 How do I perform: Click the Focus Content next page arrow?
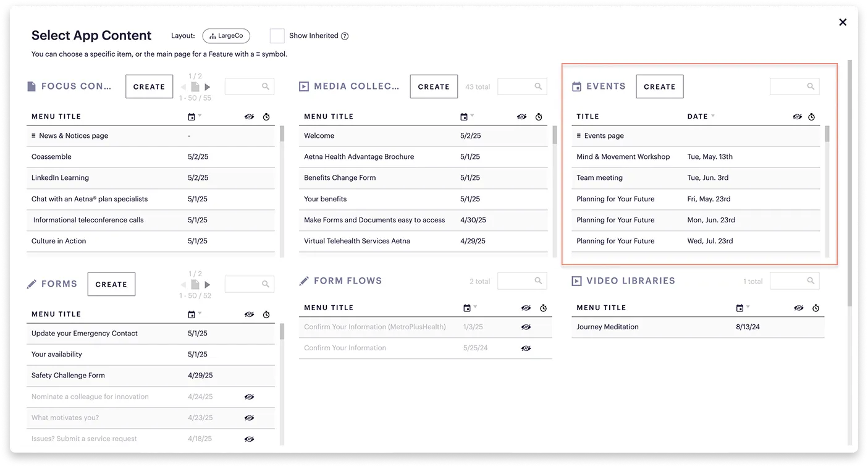pos(208,87)
